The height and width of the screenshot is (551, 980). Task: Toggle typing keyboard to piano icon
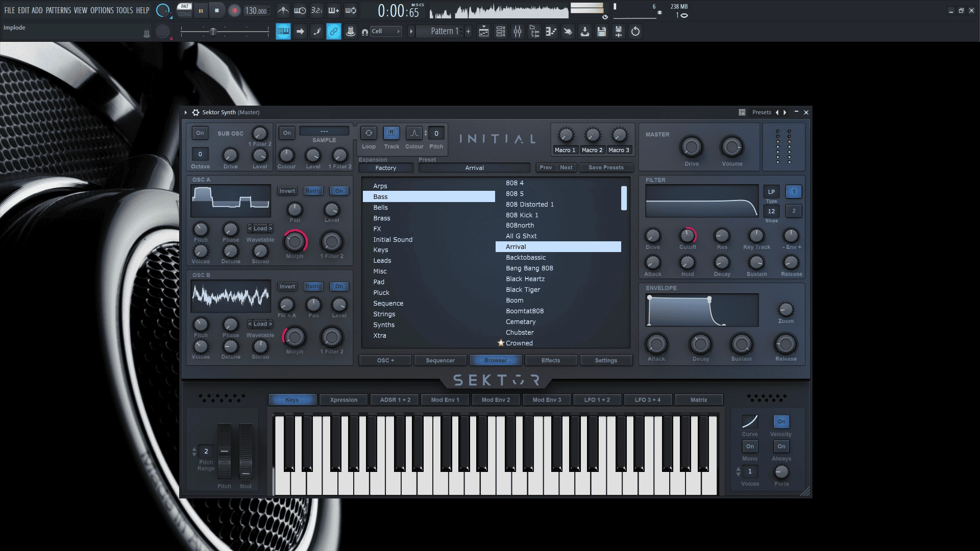click(x=283, y=32)
